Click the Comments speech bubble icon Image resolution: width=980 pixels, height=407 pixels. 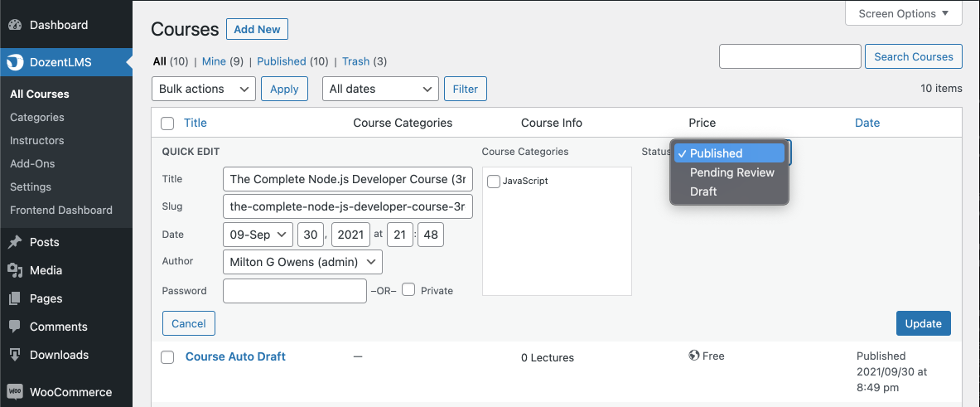click(15, 327)
